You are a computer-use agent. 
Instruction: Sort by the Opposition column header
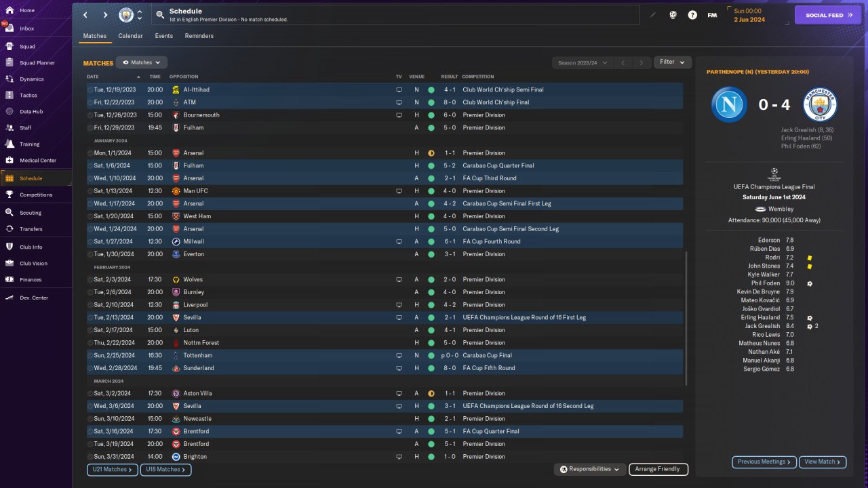[x=184, y=77]
